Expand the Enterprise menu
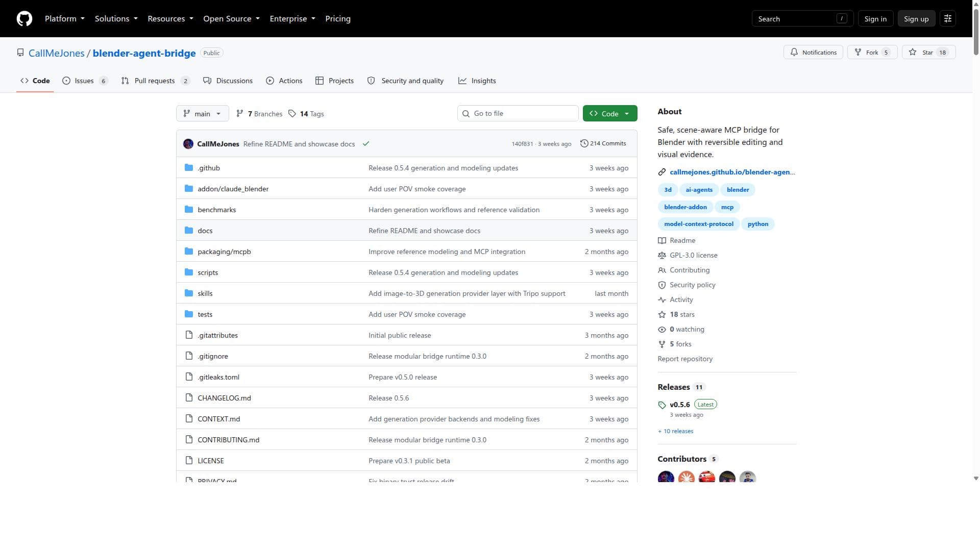This screenshot has height=551, width=980. pos(292,19)
